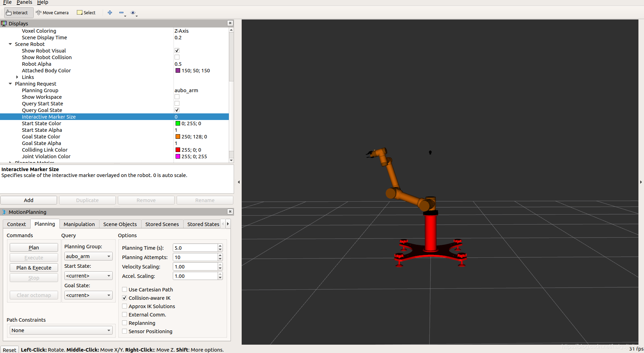Click the Attached Body Color swatch
The height and width of the screenshot is (353, 644).
(x=178, y=71)
